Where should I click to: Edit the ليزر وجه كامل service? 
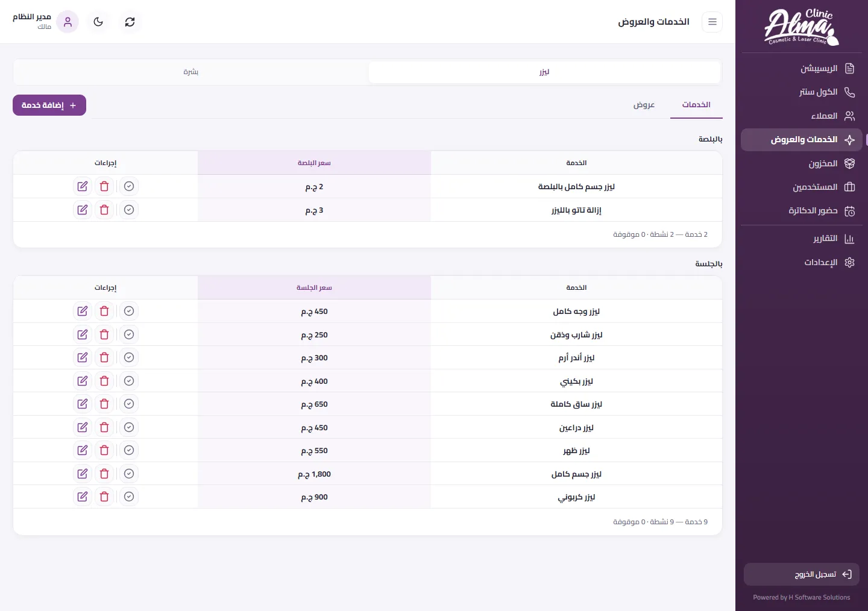[83, 311]
